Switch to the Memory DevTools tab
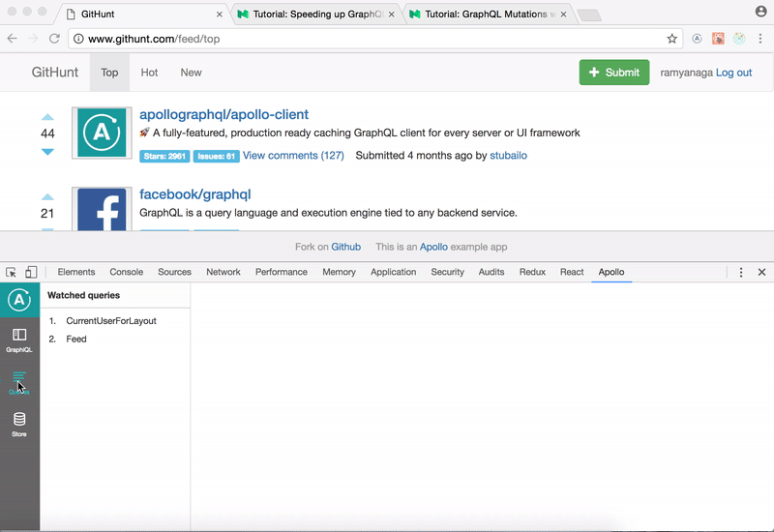 (x=340, y=272)
